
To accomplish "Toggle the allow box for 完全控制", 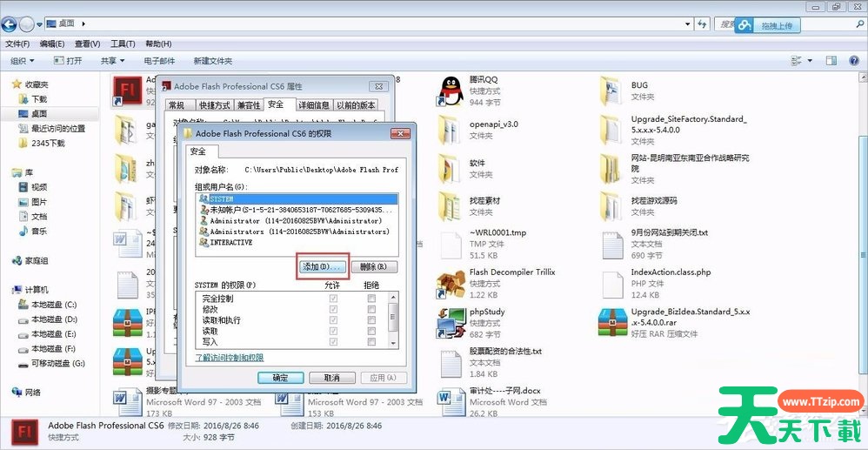I will pos(333,299).
